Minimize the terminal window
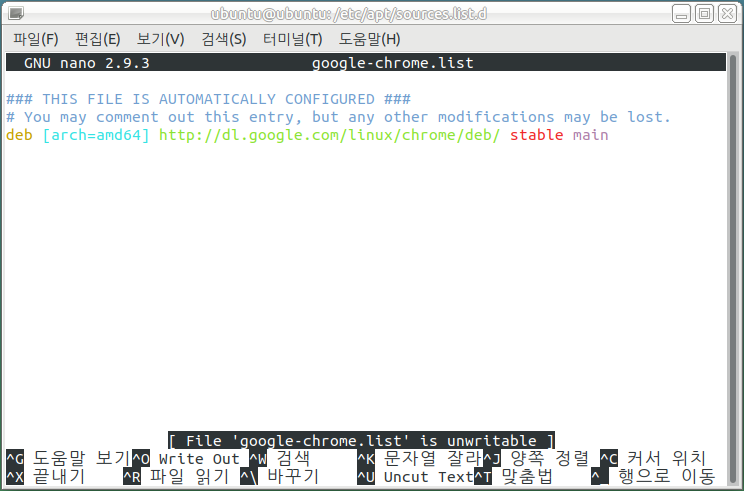 coord(681,14)
